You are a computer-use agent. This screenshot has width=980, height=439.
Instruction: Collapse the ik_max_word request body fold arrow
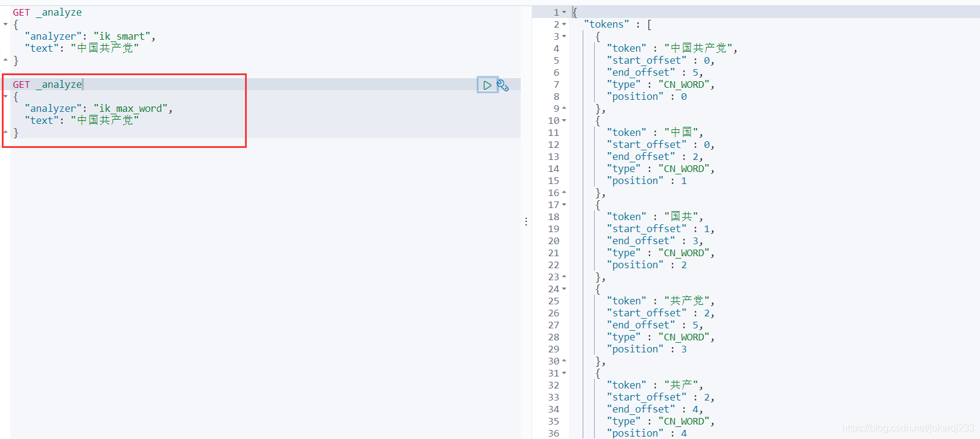point(5,97)
